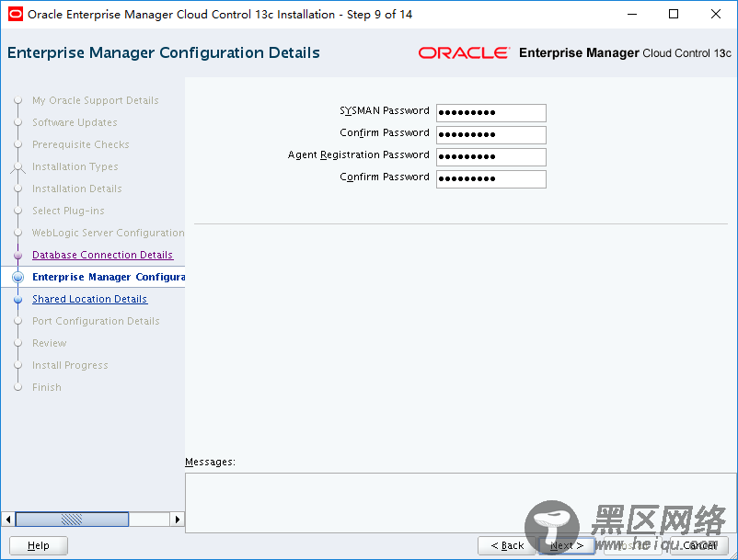This screenshot has height=560, width=738.
Task: Click the Confirm Password field for the agent registration password
Action: (x=490, y=179)
